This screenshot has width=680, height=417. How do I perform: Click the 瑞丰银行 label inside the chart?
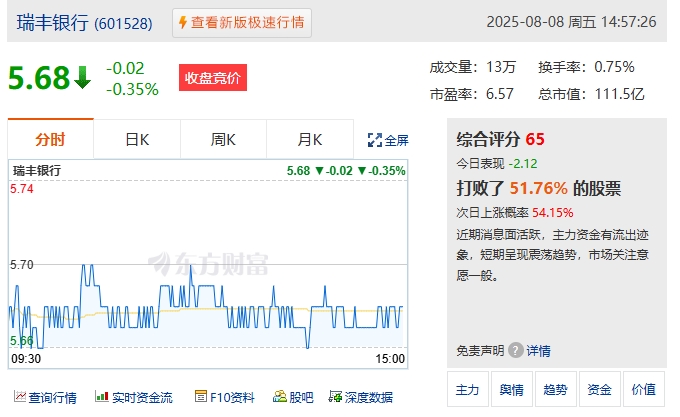(37, 170)
